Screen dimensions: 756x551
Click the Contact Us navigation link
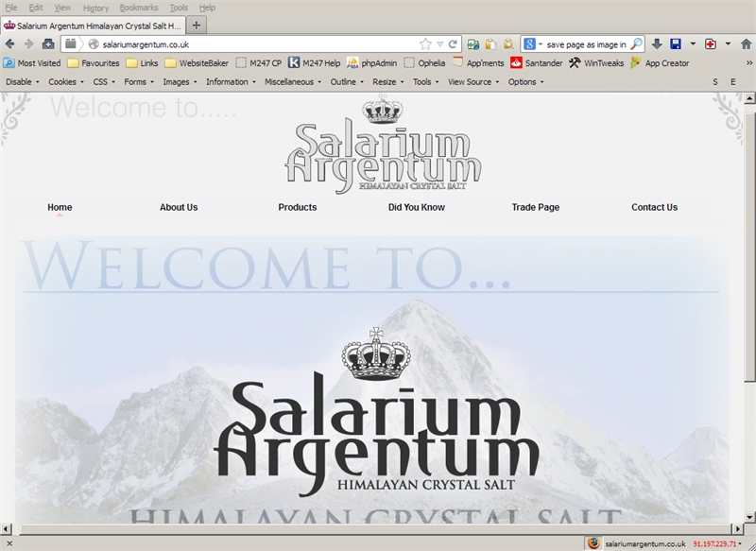coord(654,207)
